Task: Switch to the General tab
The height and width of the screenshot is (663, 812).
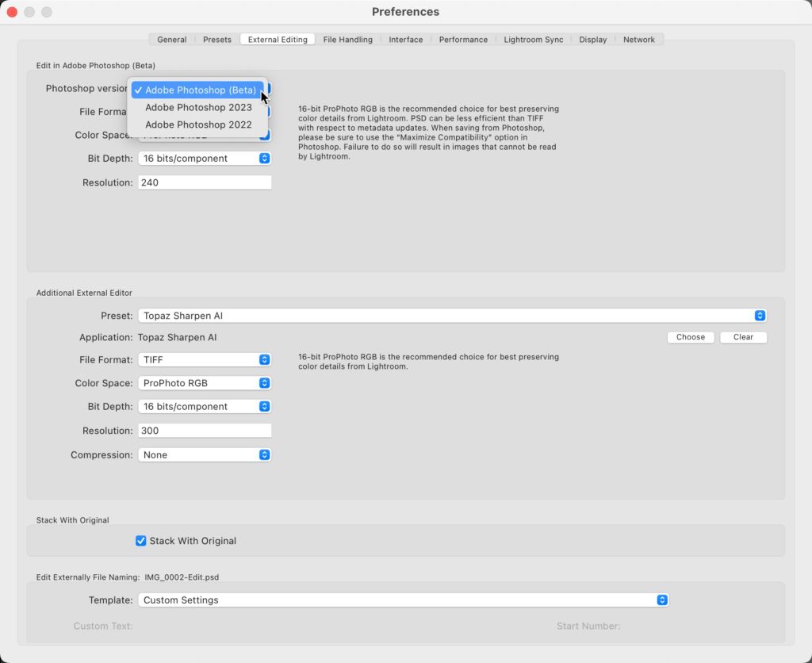Action: coord(171,40)
